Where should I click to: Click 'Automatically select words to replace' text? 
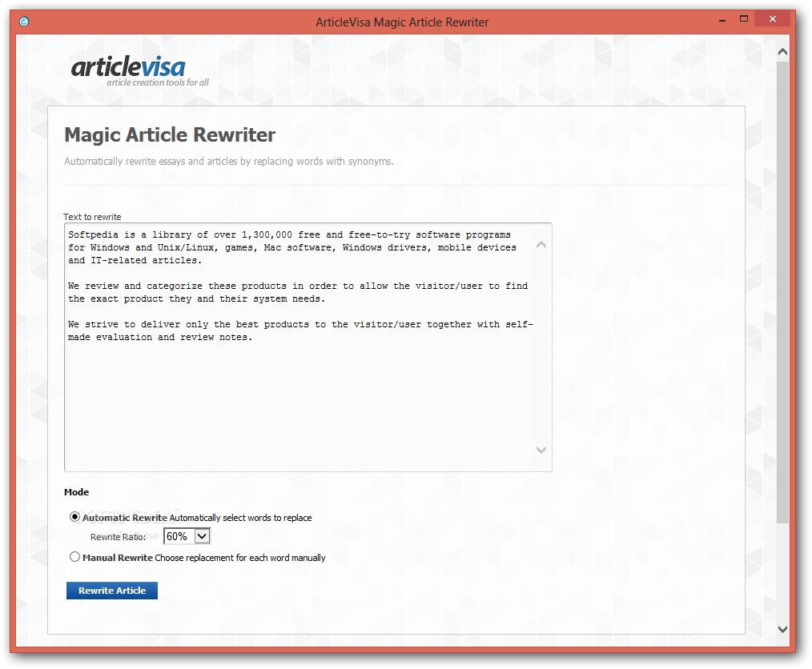click(240, 518)
